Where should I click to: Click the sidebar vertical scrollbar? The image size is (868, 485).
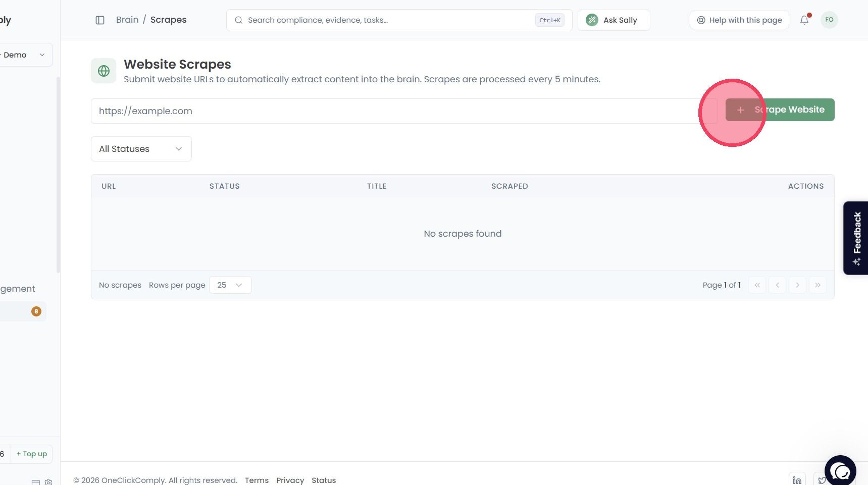click(58, 175)
